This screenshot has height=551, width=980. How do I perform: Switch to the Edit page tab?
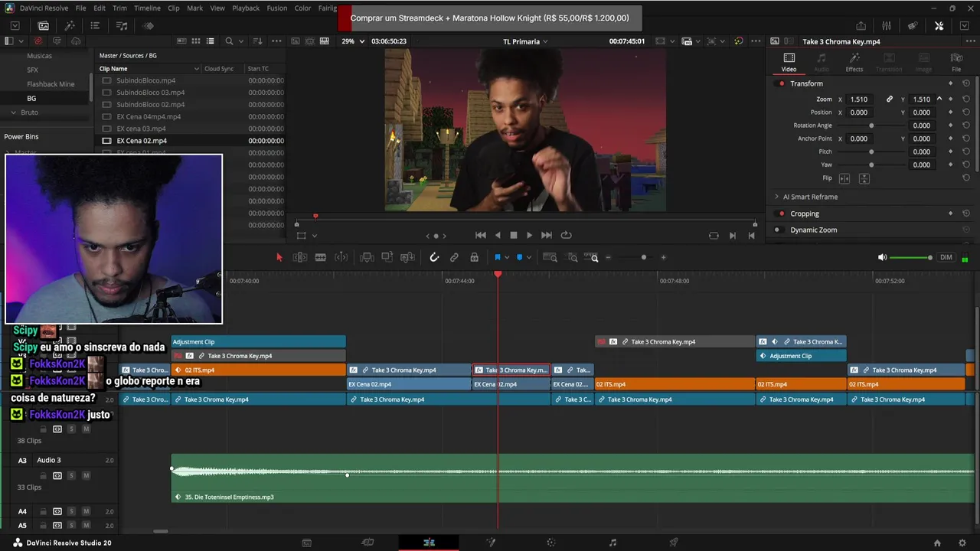tap(429, 543)
